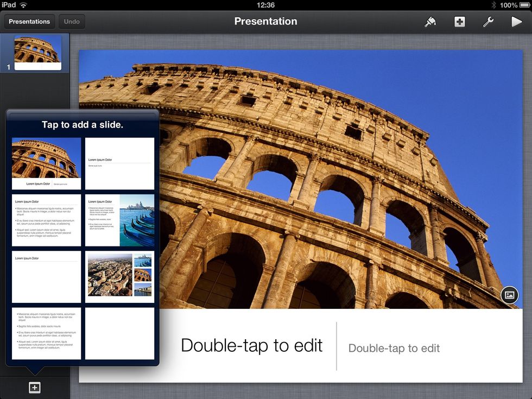Open the Format brush panel
The image size is (532, 399).
(x=430, y=22)
